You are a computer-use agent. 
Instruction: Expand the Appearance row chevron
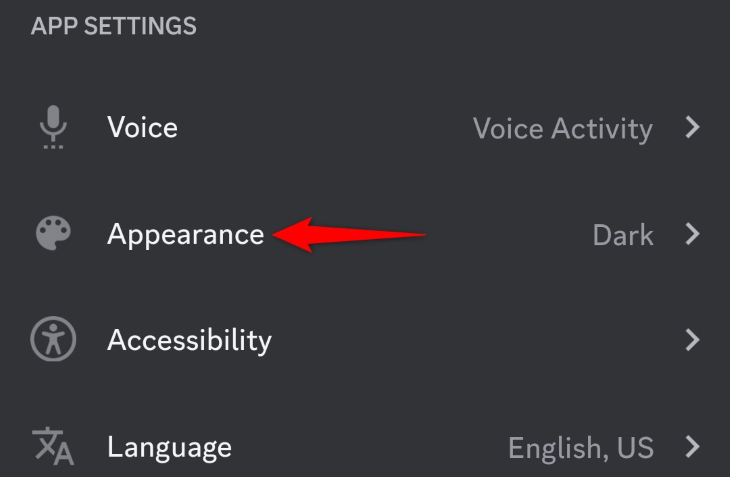coord(692,235)
